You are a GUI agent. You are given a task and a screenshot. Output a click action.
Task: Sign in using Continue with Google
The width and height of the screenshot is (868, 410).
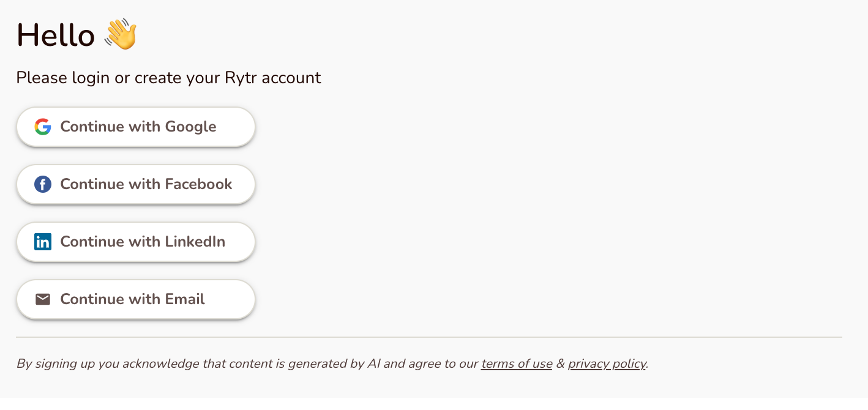(135, 127)
